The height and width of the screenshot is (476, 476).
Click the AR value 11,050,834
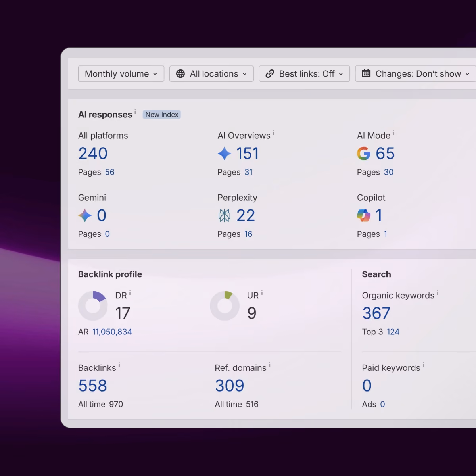(112, 332)
